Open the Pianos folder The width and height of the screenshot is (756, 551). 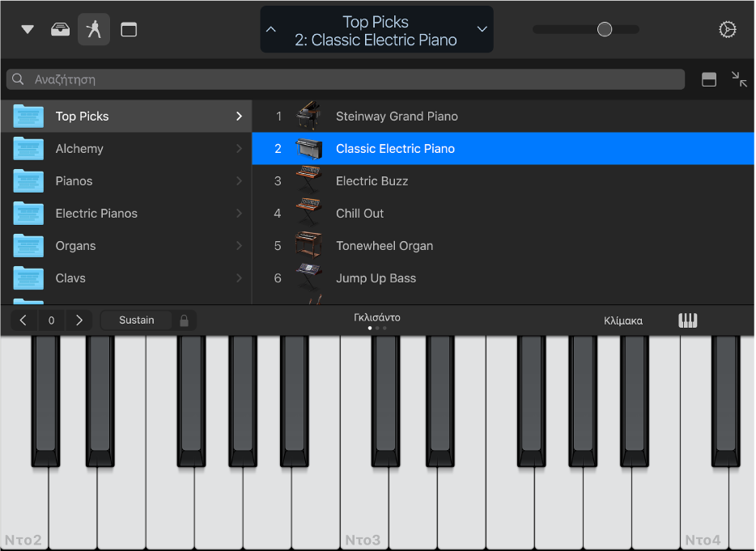point(126,180)
